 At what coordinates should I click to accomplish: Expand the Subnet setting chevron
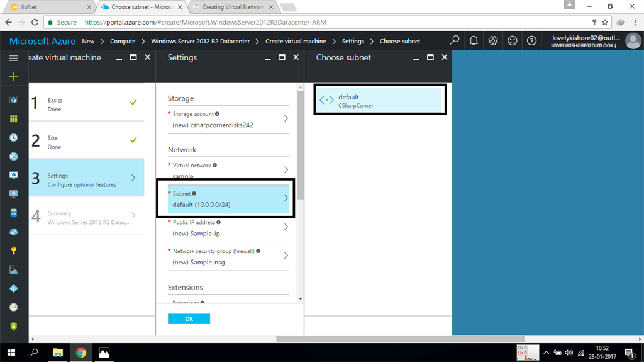(286, 198)
